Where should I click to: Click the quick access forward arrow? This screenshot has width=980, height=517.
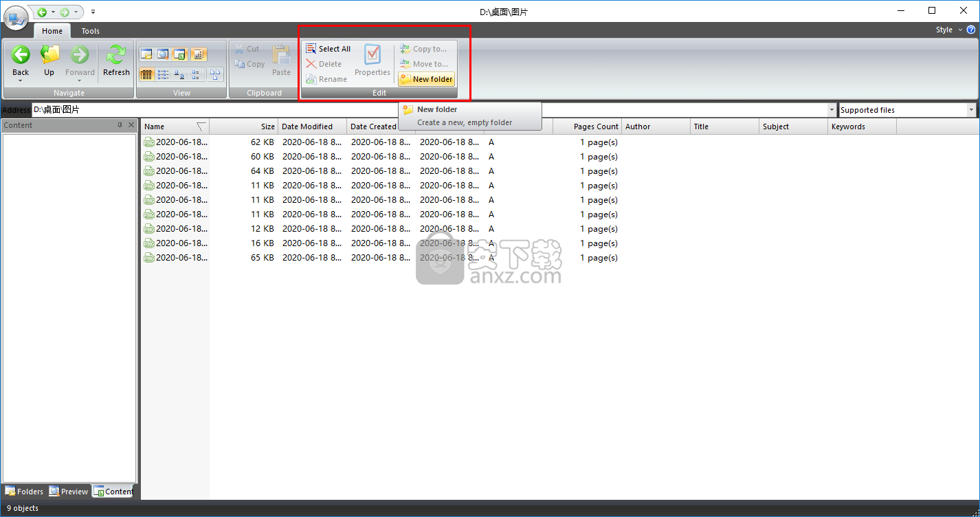coord(65,12)
